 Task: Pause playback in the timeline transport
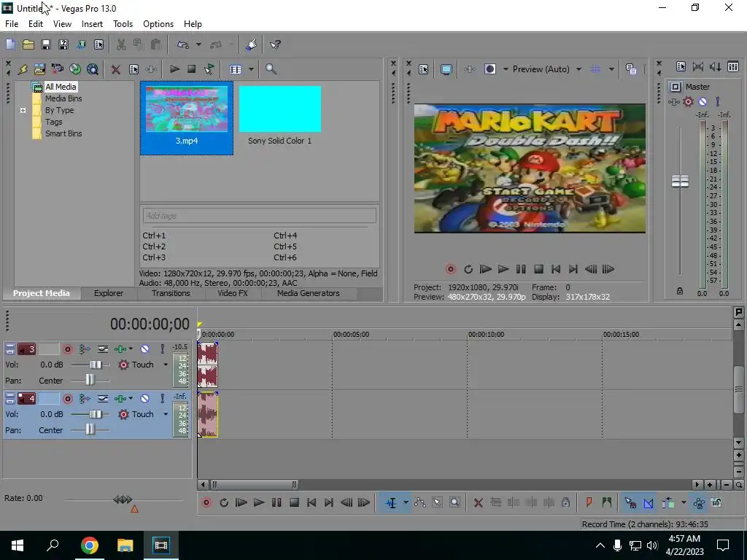click(276, 502)
